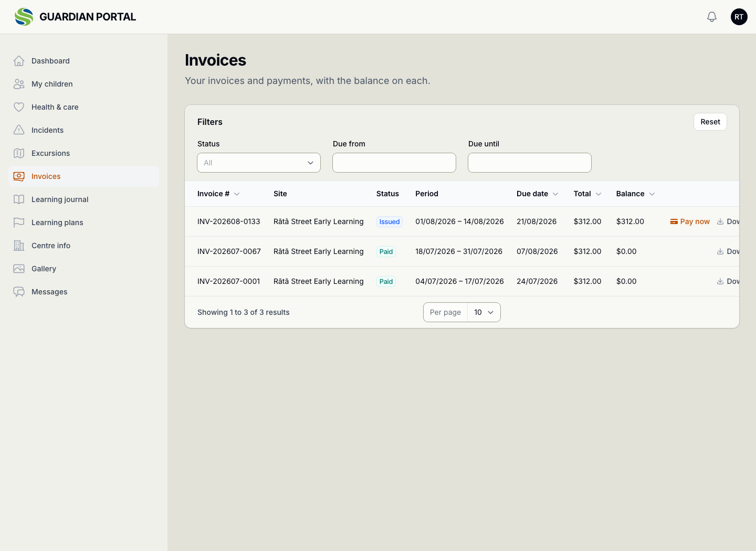Click download icon for INV-202607-0001
This screenshot has width=756, height=551.
[720, 281]
